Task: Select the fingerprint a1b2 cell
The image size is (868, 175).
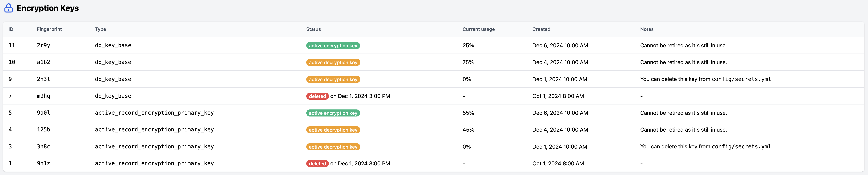Action: 44,62
